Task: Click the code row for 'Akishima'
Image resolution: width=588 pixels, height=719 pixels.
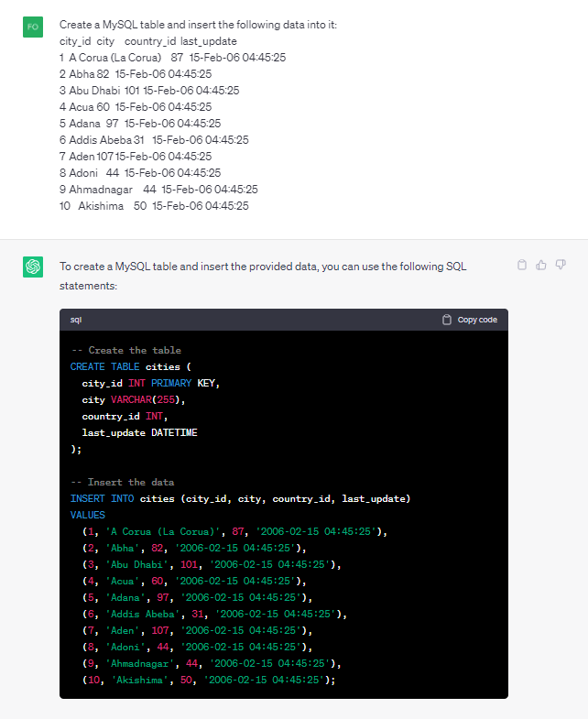Action: tap(209, 681)
